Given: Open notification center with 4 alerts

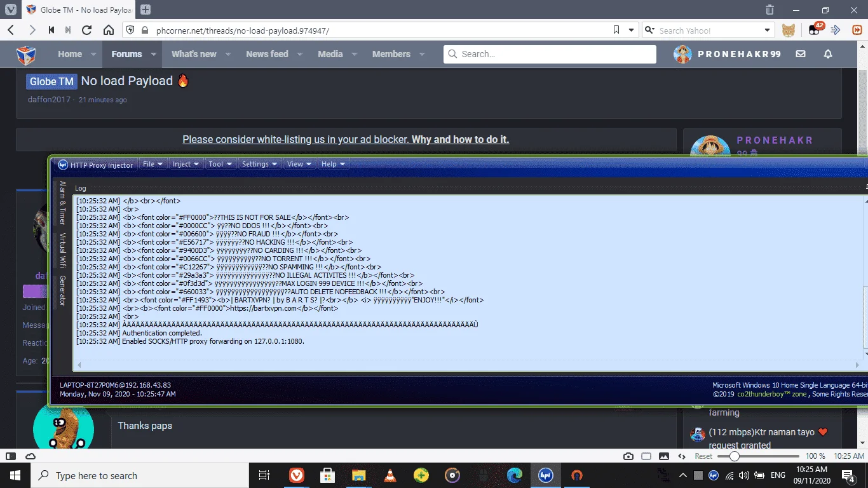Looking at the screenshot, I should coord(849,475).
